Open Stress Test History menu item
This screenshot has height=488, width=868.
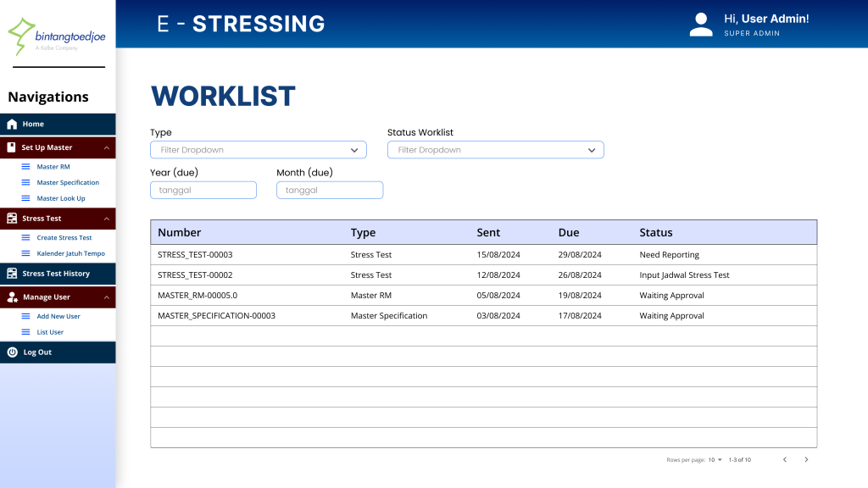58,274
